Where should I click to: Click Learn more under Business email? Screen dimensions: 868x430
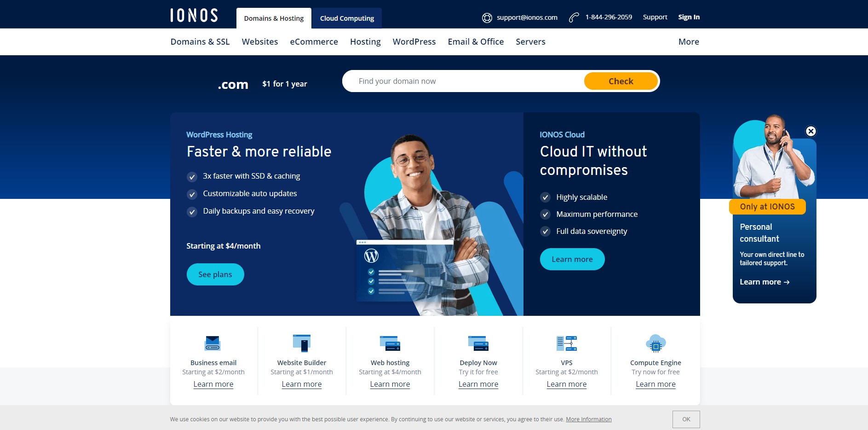click(213, 384)
